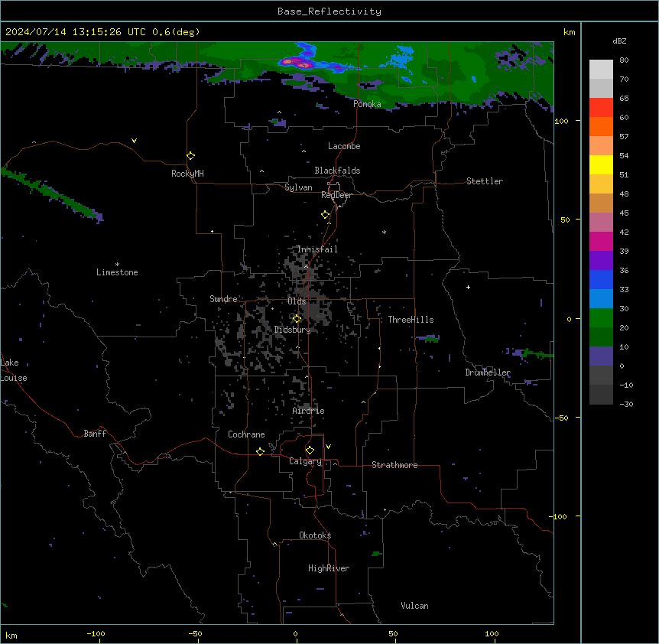Click the Lacombe town label
Image resolution: width=659 pixels, height=644 pixels.
(x=344, y=146)
